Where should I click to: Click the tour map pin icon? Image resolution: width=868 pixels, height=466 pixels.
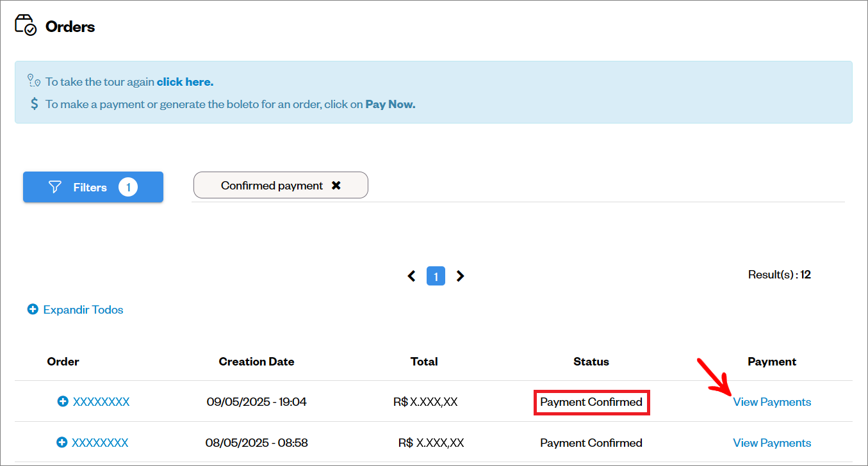point(34,81)
